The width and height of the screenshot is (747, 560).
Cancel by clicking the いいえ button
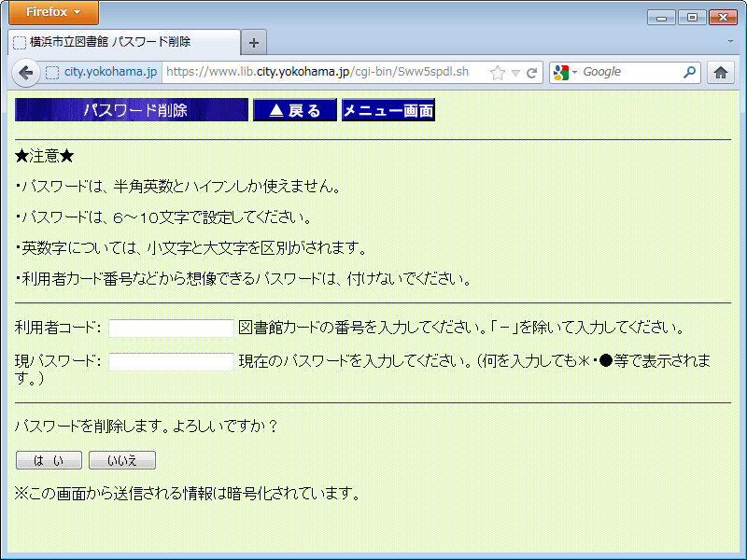[x=121, y=460]
